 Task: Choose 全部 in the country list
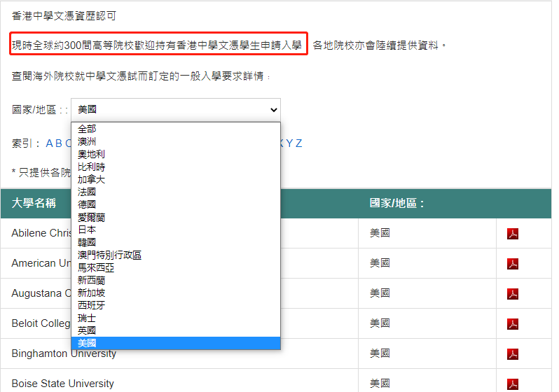click(176, 129)
